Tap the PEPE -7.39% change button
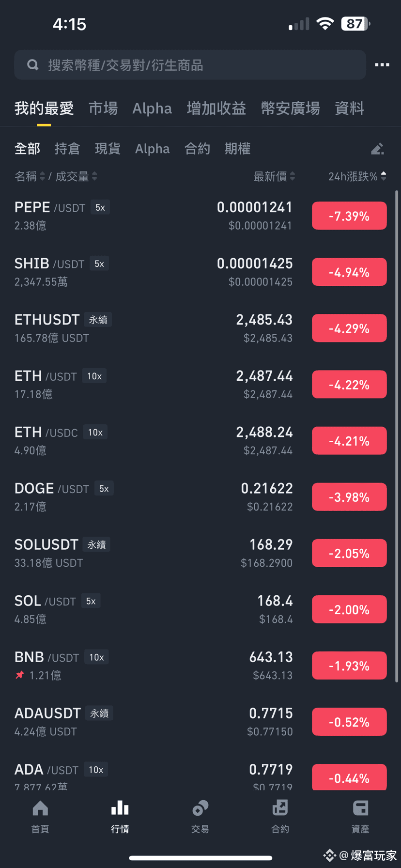The image size is (401, 868). (349, 216)
